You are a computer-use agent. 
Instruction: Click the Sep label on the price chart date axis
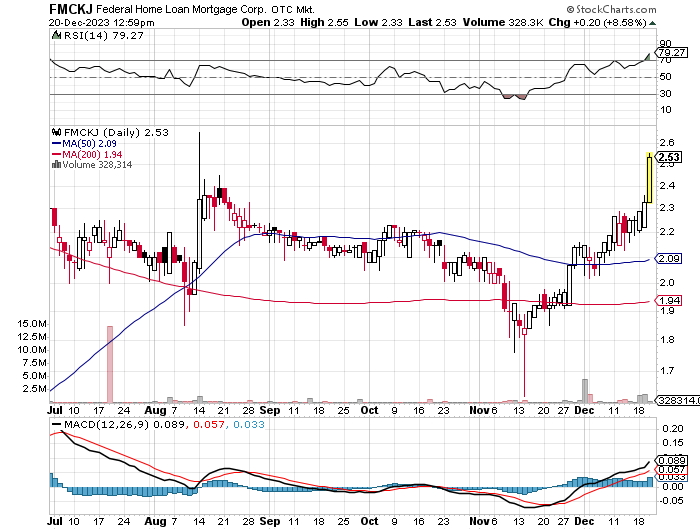[270, 410]
